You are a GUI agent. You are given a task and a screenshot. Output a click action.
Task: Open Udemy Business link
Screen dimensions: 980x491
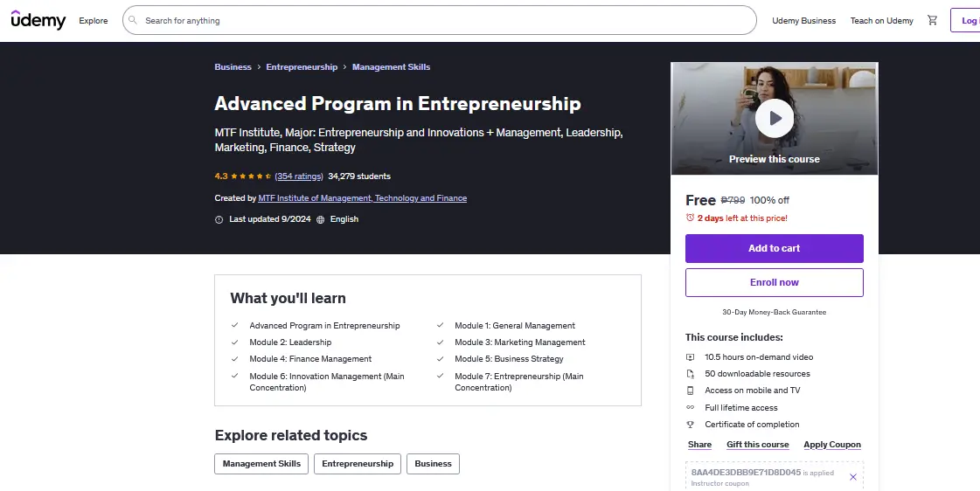pos(803,21)
